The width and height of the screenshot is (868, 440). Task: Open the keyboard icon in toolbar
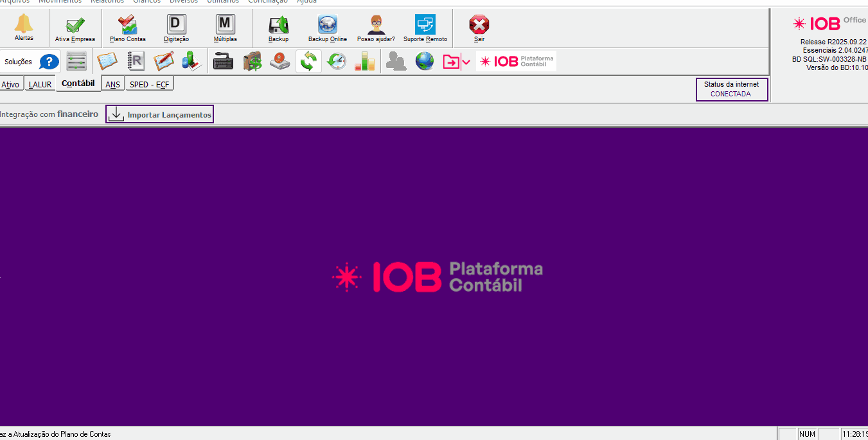[223, 62]
